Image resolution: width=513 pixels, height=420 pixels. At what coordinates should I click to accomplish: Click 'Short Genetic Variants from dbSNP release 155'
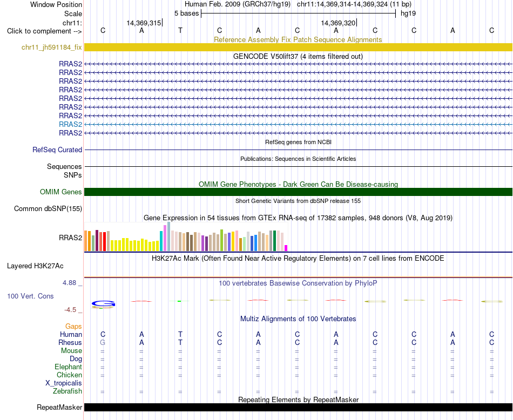tap(298, 201)
